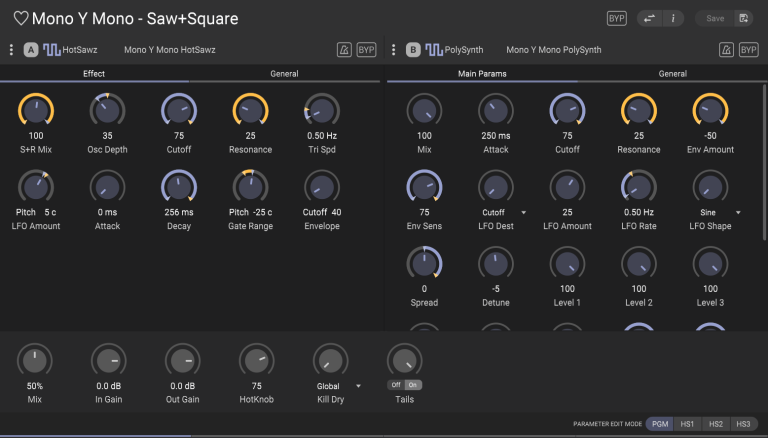Switch to HotSawz Effect tab

click(94, 73)
